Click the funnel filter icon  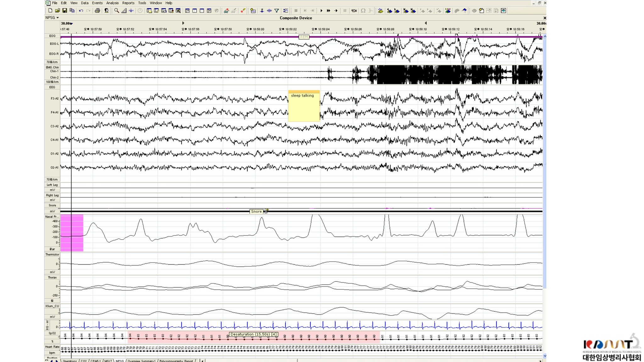[277, 11]
